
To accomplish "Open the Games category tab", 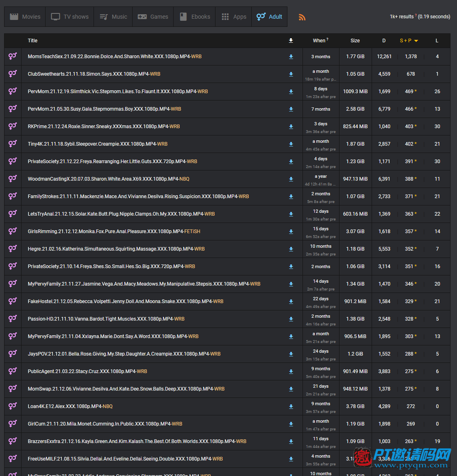I will tap(153, 17).
